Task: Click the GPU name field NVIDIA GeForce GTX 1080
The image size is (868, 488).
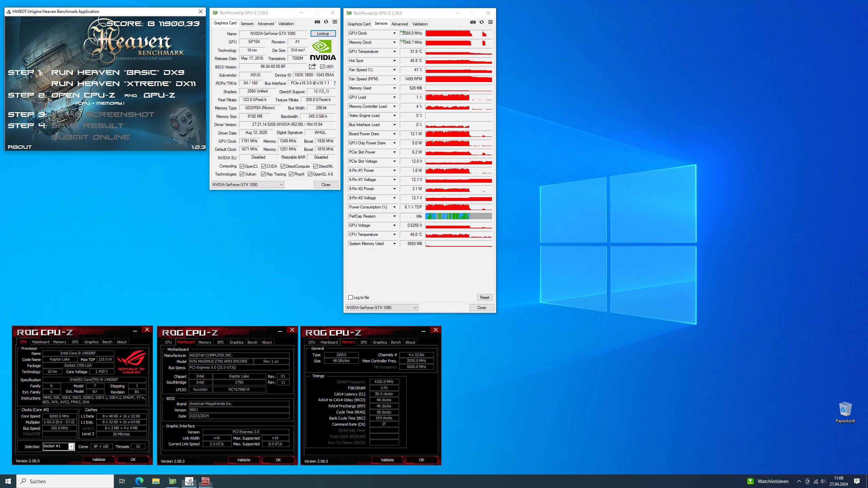Action: pyautogui.click(x=273, y=34)
